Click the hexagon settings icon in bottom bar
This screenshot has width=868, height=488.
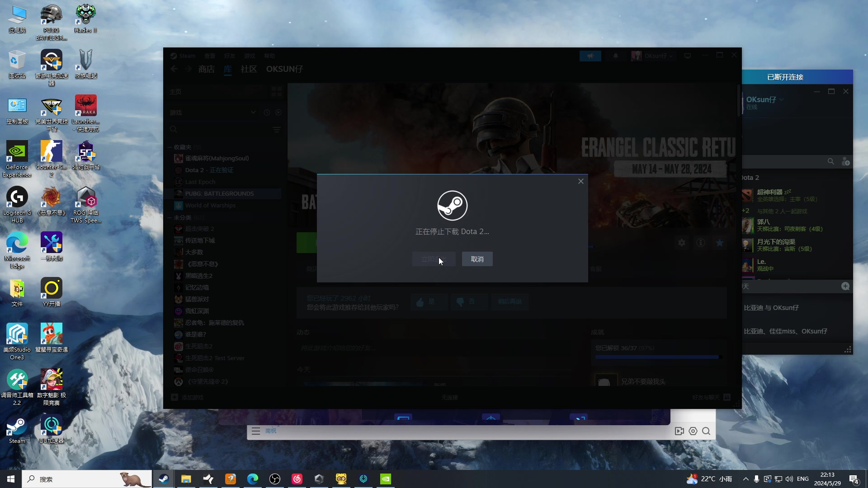tap(693, 431)
